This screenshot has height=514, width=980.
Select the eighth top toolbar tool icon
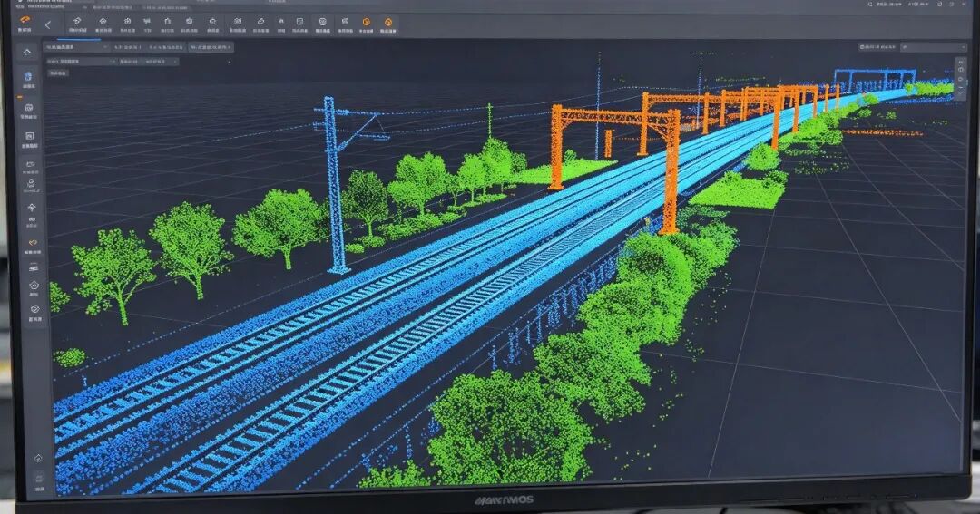pos(238,21)
